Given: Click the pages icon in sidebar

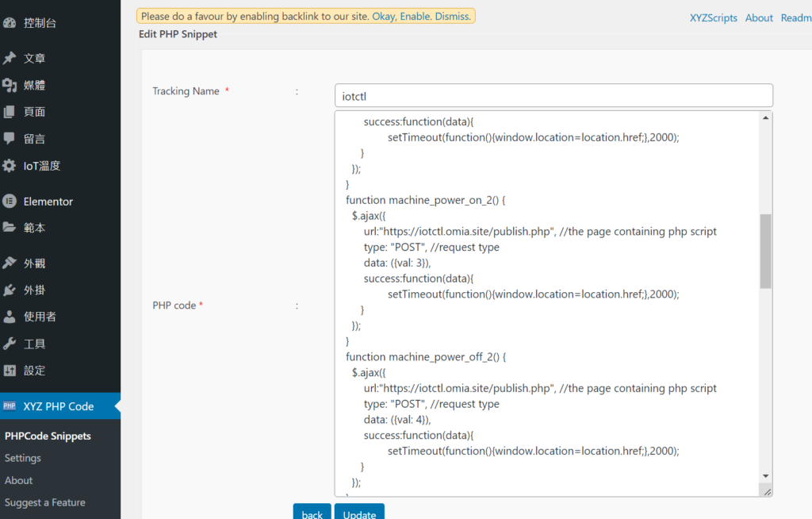Looking at the screenshot, I should (x=10, y=112).
